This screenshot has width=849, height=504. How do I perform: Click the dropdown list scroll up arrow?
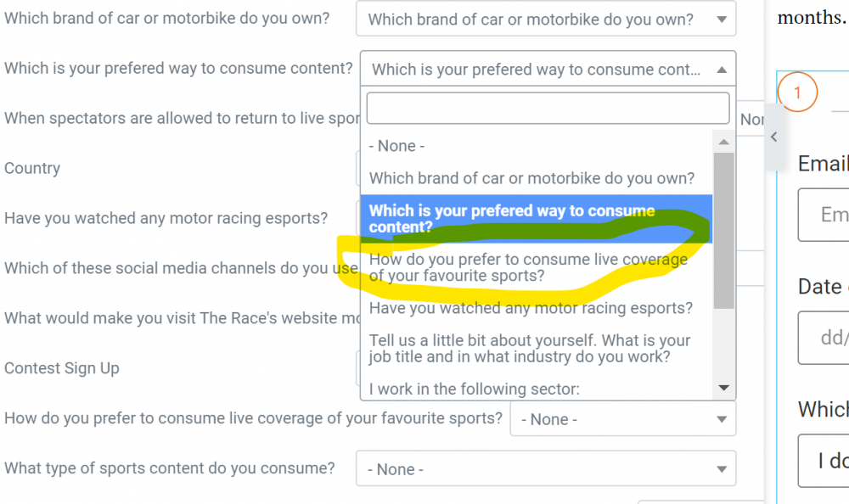(723, 142)
